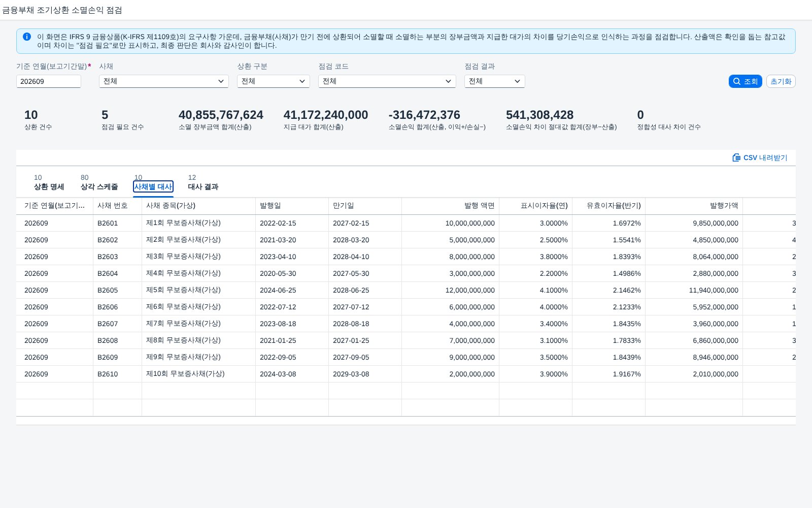Click KPI value 41,172,240,000

(326, 115)
